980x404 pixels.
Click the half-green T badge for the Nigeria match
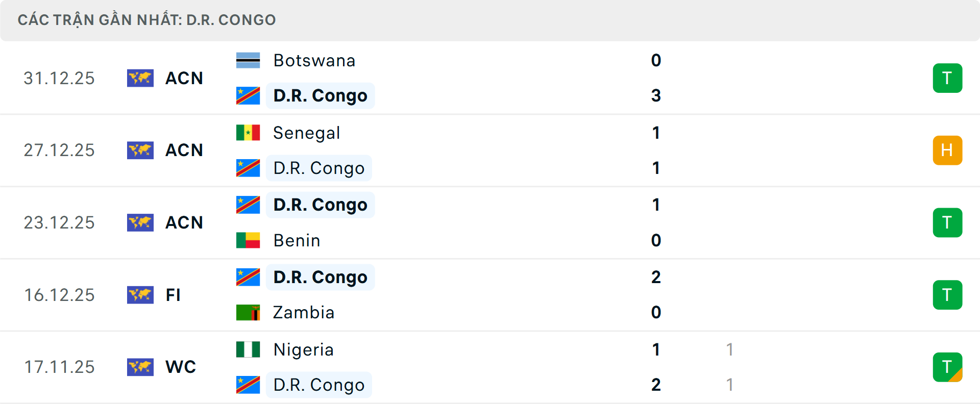click(x=948, y=367)
